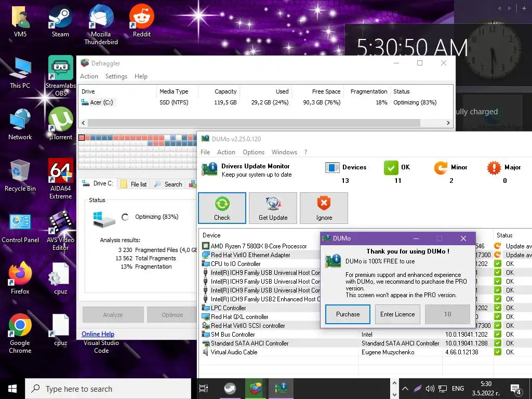
Task: Open the VM5 folder desktop icon
Action: (20, 21)
